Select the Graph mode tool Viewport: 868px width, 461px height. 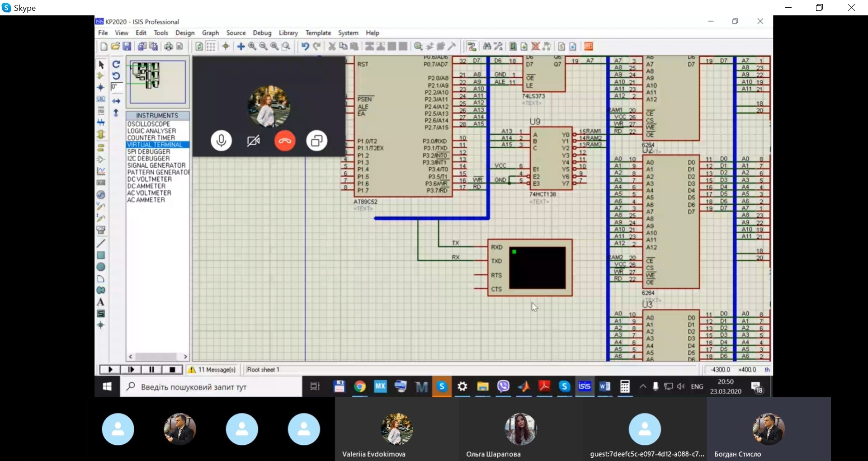[x=101, y=171]
